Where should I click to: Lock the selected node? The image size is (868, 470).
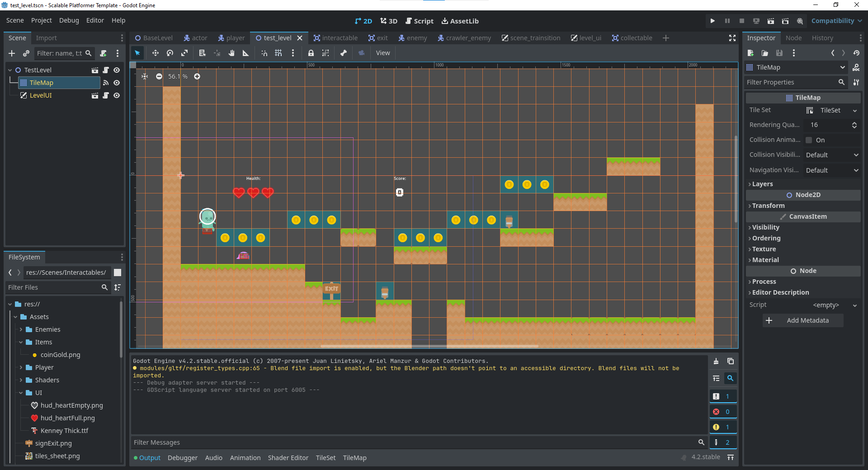(311, 53)
